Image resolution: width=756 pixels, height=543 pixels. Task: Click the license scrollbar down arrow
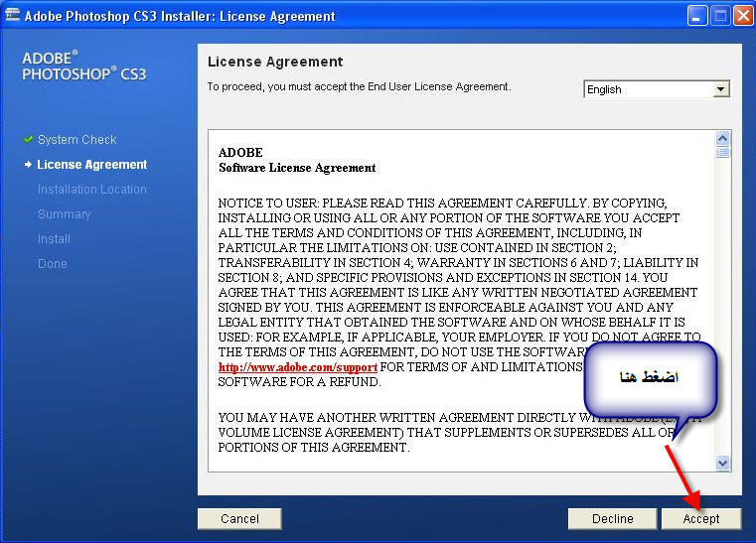point(722,463)
